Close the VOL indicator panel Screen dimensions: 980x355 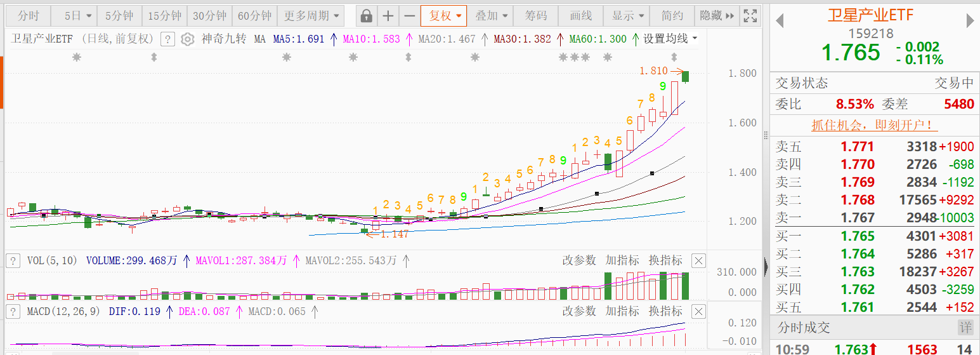[698, 260]
